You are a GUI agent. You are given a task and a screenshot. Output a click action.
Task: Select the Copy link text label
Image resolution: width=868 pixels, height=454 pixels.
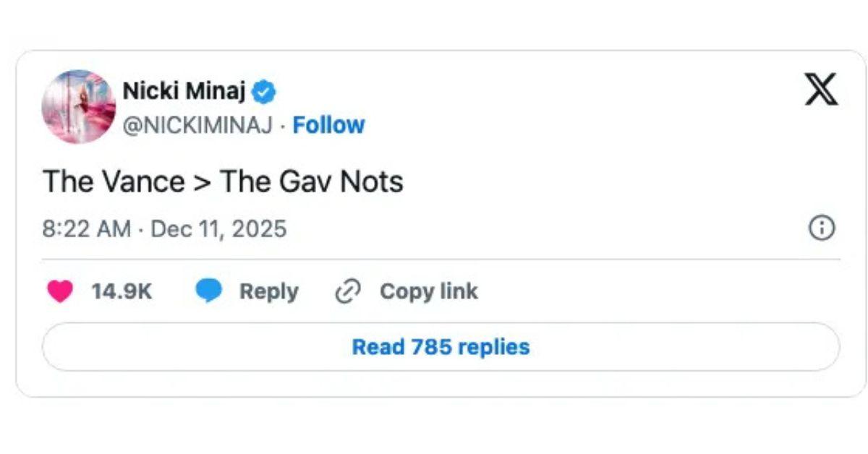[x=428, y=291]
